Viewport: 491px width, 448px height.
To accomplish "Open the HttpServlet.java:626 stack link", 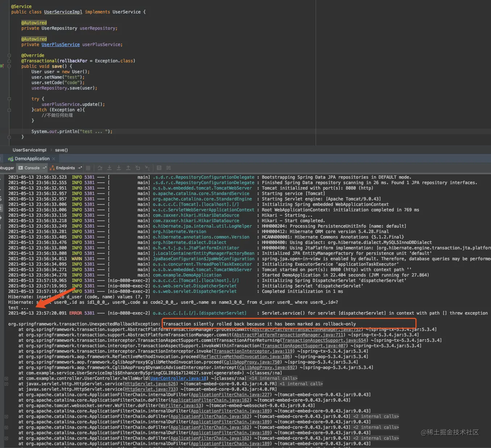I will [150, 384].
